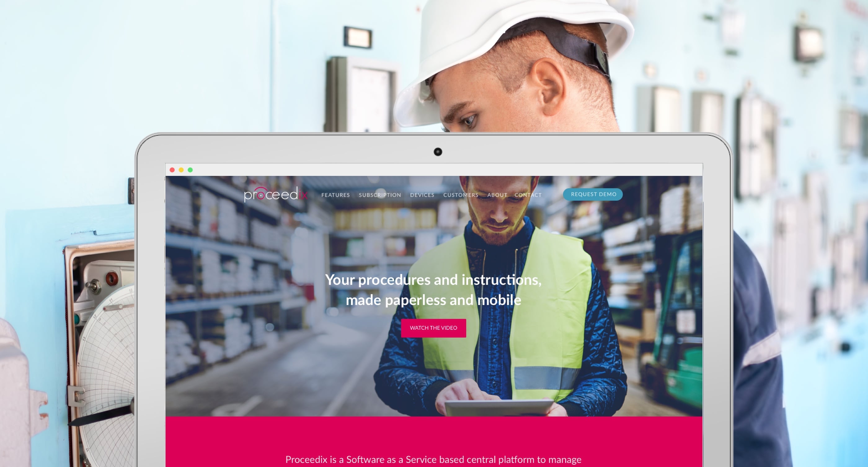Open the Features menu item
Viewport: 868px width, 467px height.
pos(335,195)
